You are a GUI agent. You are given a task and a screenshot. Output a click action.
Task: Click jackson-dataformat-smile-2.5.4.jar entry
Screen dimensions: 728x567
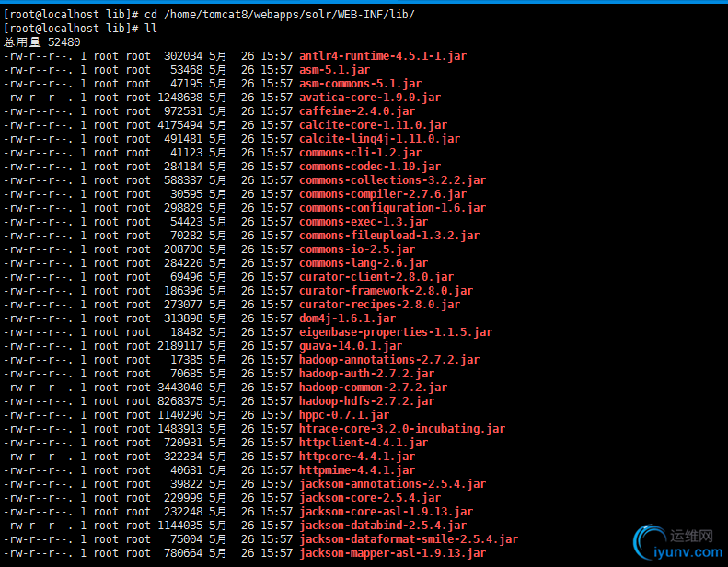409,539
